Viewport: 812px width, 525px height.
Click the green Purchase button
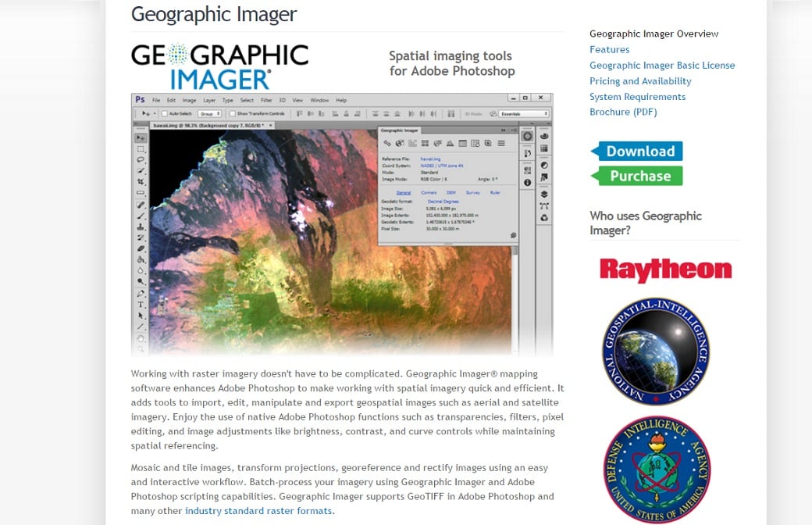637,176
